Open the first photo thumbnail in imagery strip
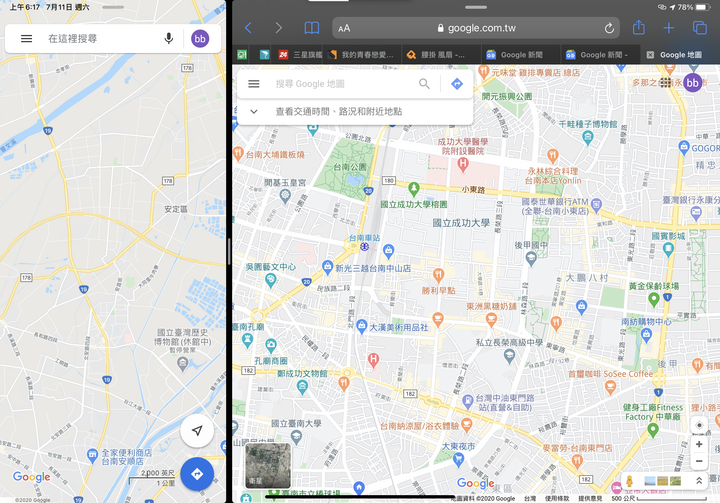The image size is (720, 503). click(650, 481)
